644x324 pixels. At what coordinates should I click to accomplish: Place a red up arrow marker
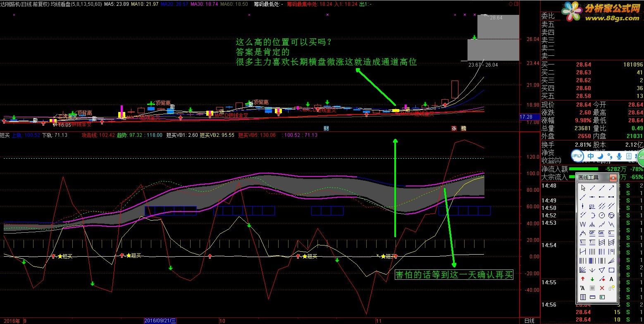tap(583, 279)
